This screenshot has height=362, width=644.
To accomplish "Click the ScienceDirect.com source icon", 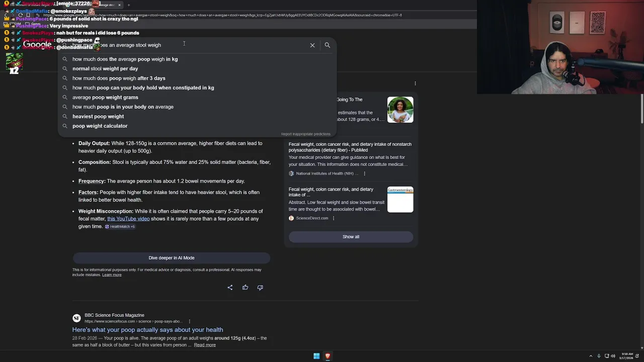I will [291, 218].
